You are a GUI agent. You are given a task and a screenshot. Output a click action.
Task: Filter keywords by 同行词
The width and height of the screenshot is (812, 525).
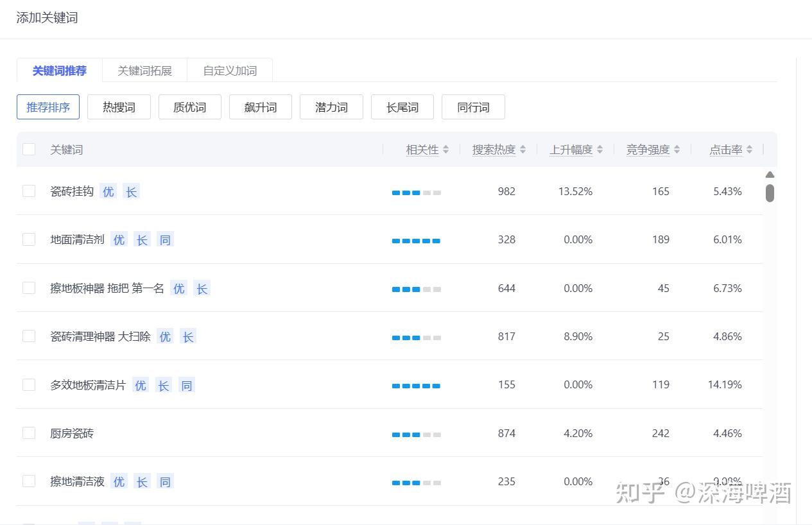[x=473, y=107]
